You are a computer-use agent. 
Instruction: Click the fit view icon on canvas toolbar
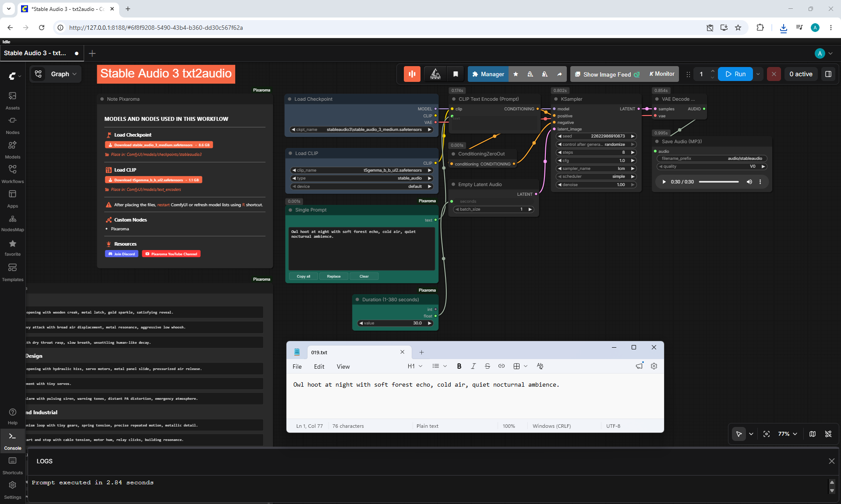click(767, 434)
